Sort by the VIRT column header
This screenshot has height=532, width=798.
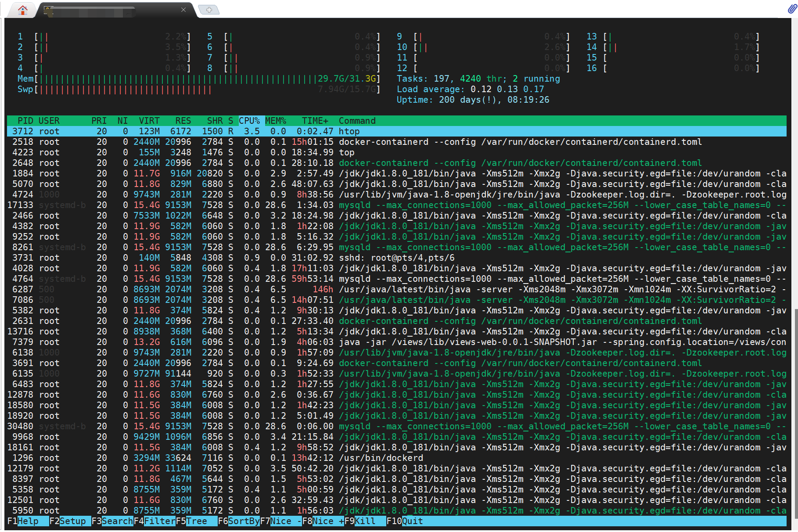[149, 121]
